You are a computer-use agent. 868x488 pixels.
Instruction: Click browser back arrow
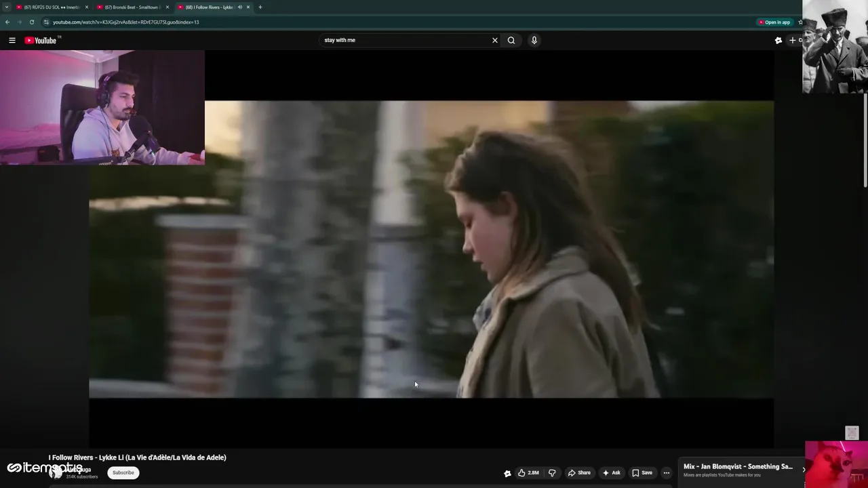tap(7, 22)
